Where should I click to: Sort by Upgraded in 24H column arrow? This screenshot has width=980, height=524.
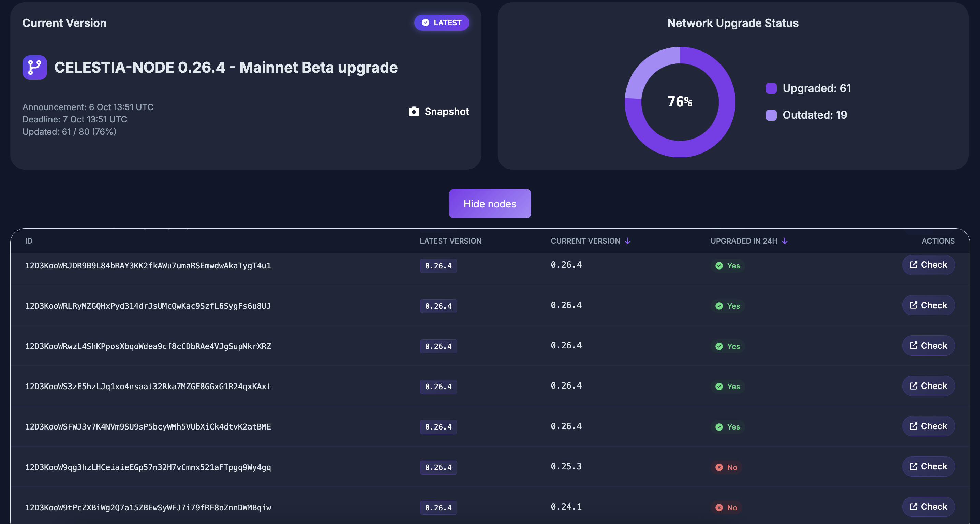click(785, 241)
